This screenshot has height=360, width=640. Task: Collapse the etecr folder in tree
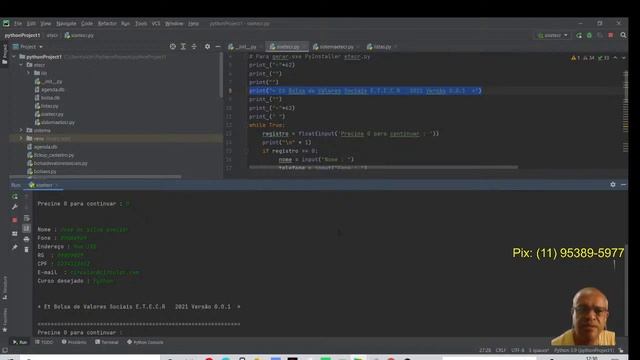tap(21, 65)
